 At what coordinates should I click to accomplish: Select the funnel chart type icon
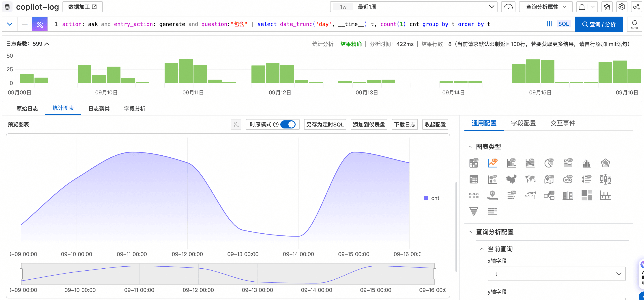pyautogui.click(x=474, y=211)
